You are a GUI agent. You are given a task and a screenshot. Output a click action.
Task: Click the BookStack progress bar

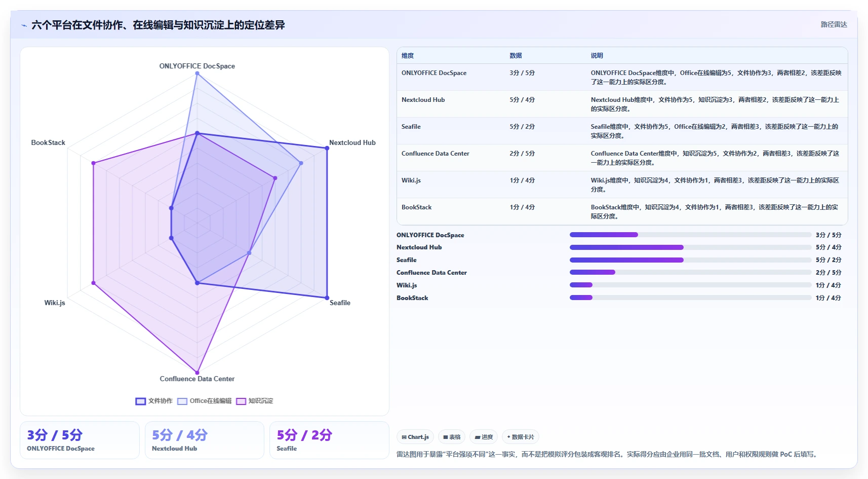pyautogui.click(x=690, y=298)
